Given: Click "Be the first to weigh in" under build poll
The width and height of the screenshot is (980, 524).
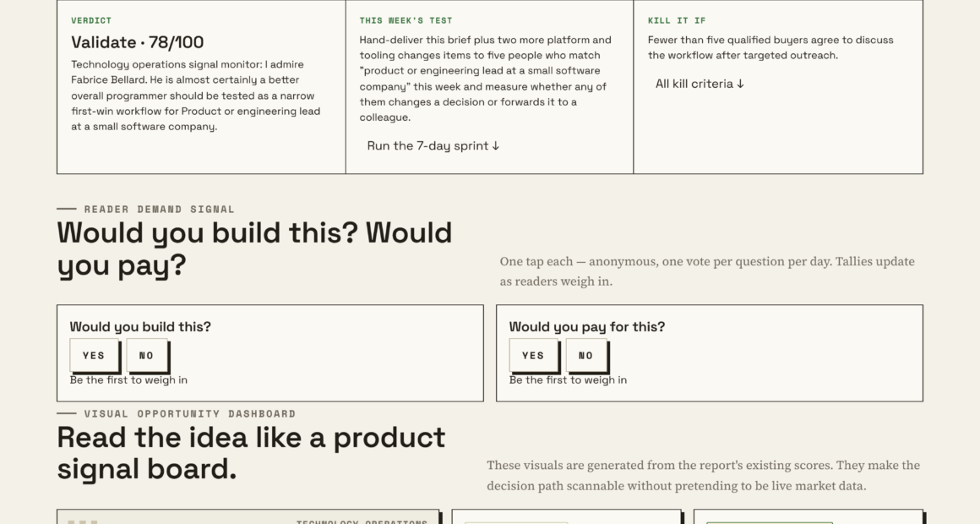Looking at the screenshot, I should click(x=128, y=380).
